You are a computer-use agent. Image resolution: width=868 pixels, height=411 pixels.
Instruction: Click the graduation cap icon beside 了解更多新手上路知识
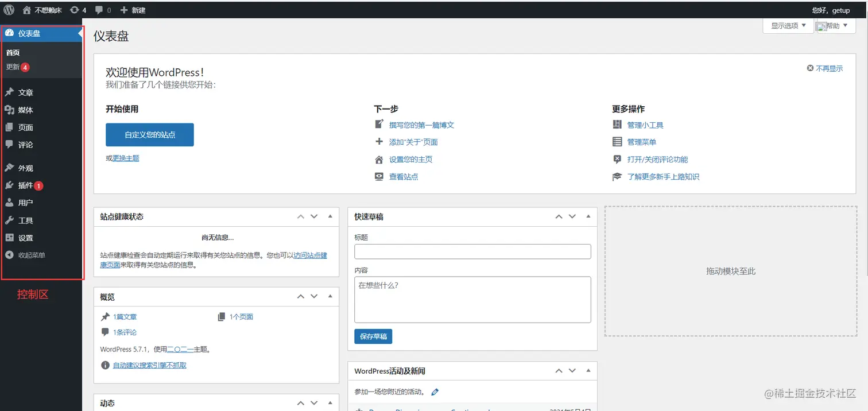pos(617,177)
